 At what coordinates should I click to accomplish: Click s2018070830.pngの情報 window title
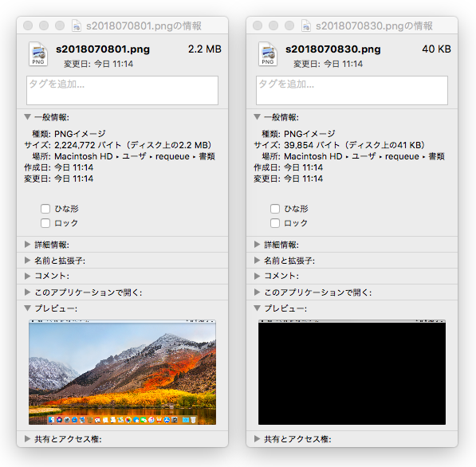(x=374, y=26)
